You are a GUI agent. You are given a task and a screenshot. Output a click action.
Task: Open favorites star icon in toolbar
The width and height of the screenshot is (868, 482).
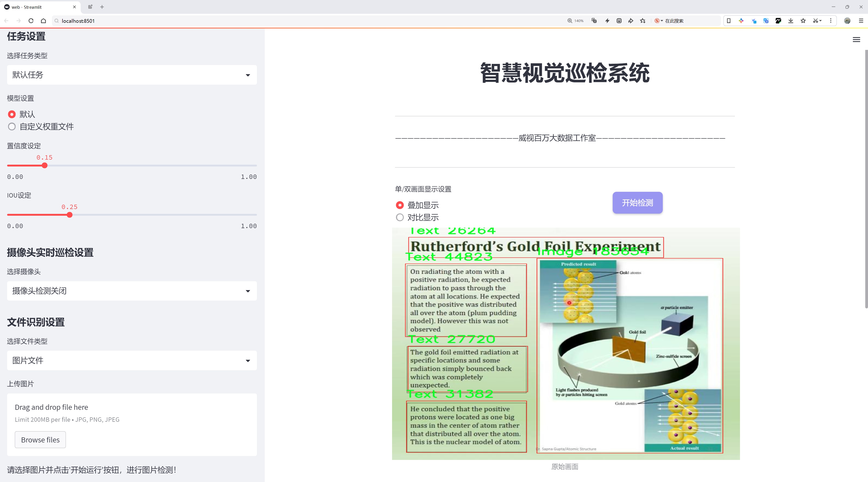pyautogui.click(x=803, y=20)
